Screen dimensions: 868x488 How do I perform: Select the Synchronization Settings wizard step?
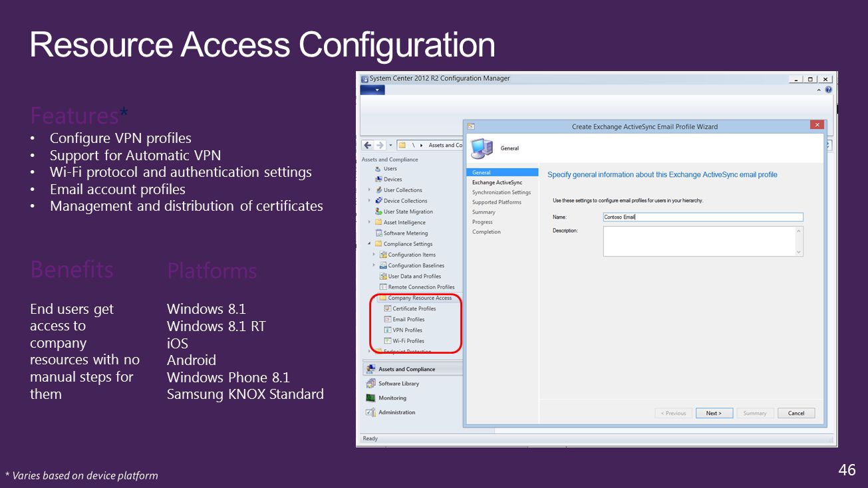(502, 192)
